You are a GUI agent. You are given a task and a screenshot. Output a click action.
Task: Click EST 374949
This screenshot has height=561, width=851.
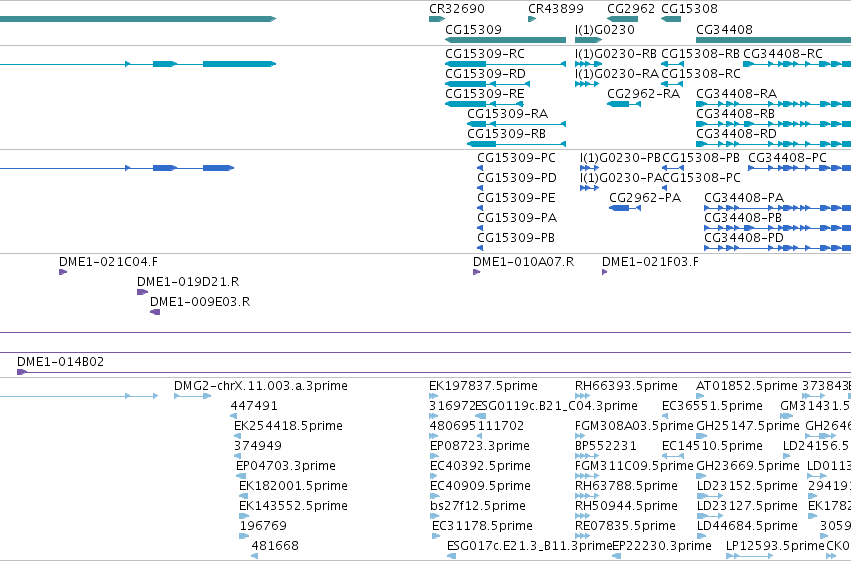pos(237,456)
